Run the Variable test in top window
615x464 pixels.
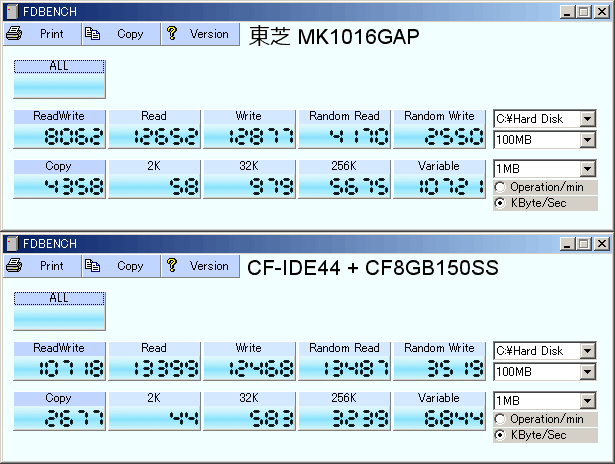(x=439, y=179)
